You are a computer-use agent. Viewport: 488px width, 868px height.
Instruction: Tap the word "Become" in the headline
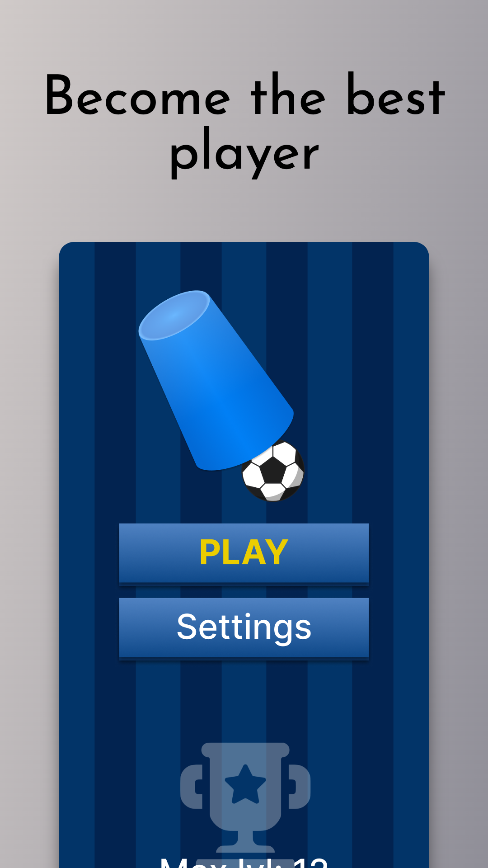coord(138,96)
